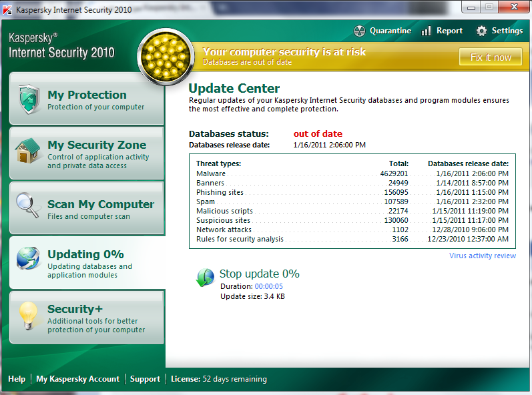Open the My Protection tab
Viewport: 532px width, 395px height.
pos(87,99)
